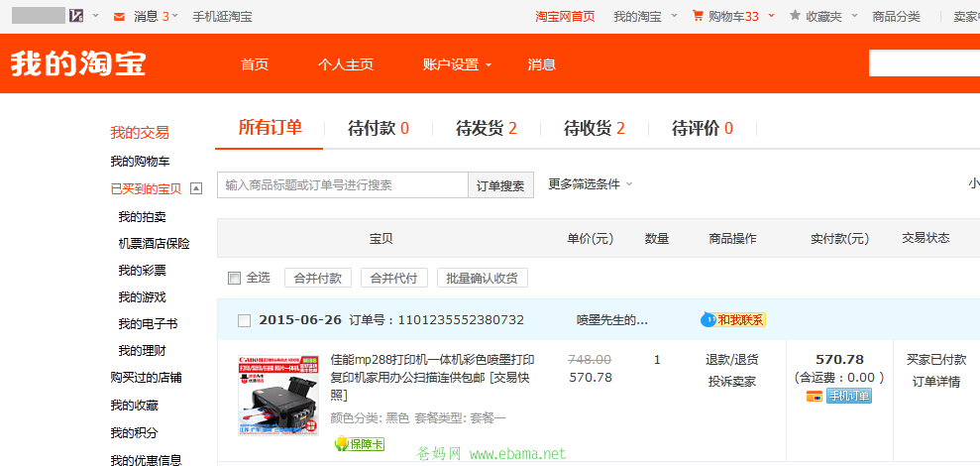Click the orange message envelope icon
The width and height of the screenshot is (980, 466).
119,17
